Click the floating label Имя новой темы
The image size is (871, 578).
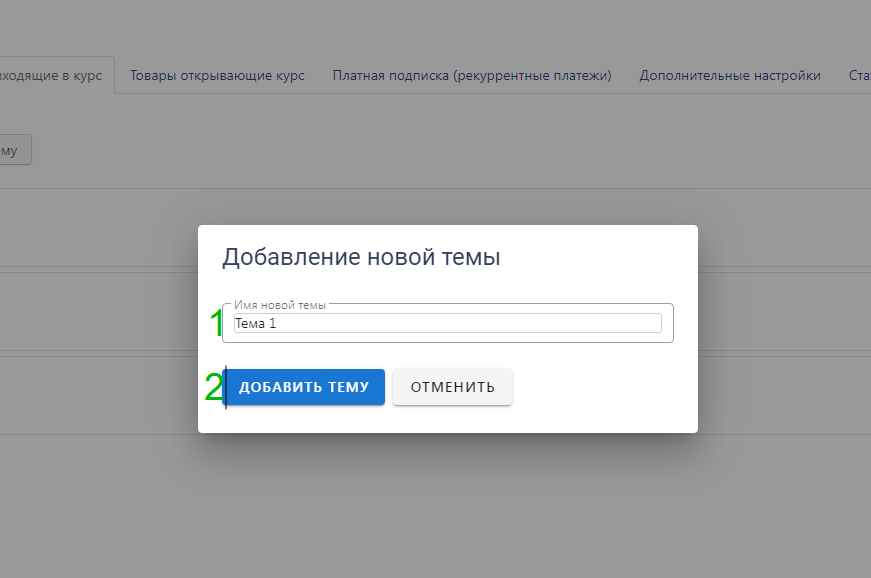click(280, 305)
